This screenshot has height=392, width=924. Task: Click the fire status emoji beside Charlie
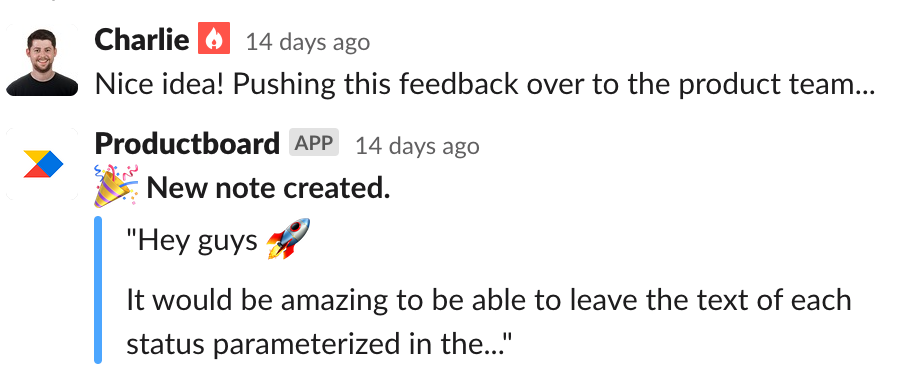214,38
